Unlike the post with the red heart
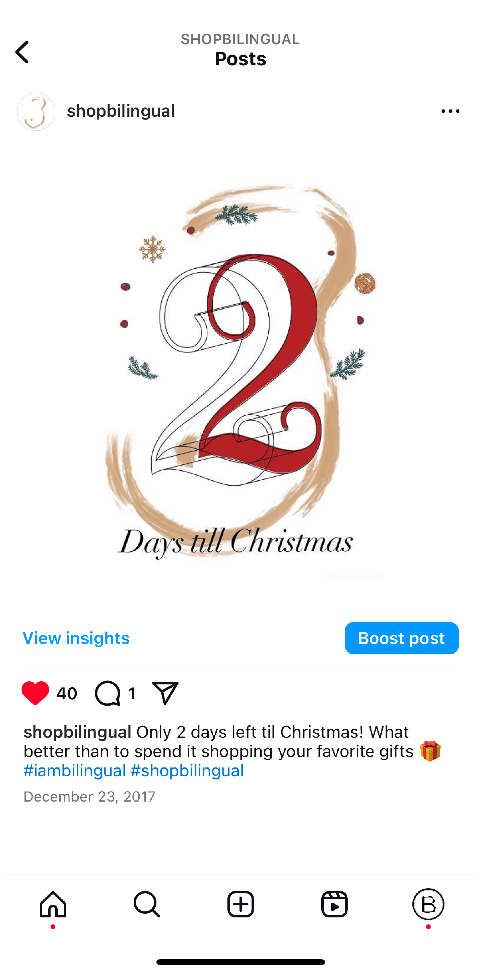This screenshot has height=980, width=481. pyautogui.click(x=35, y=693)
